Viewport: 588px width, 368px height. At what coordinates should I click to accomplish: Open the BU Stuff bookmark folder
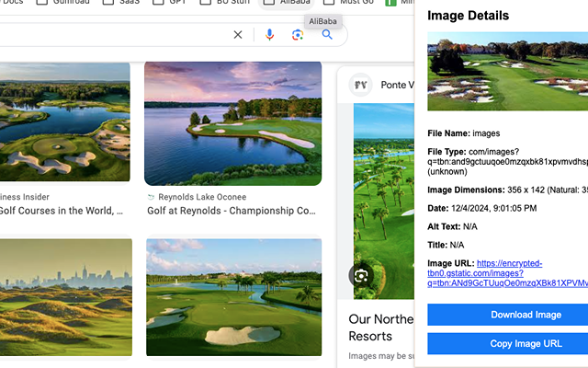click(x=224, y=2)
